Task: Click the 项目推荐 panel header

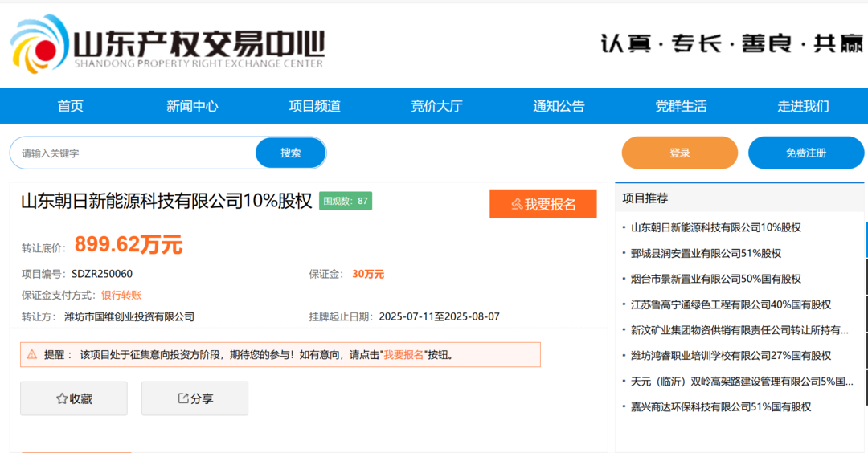Action: tap(739, 198)
